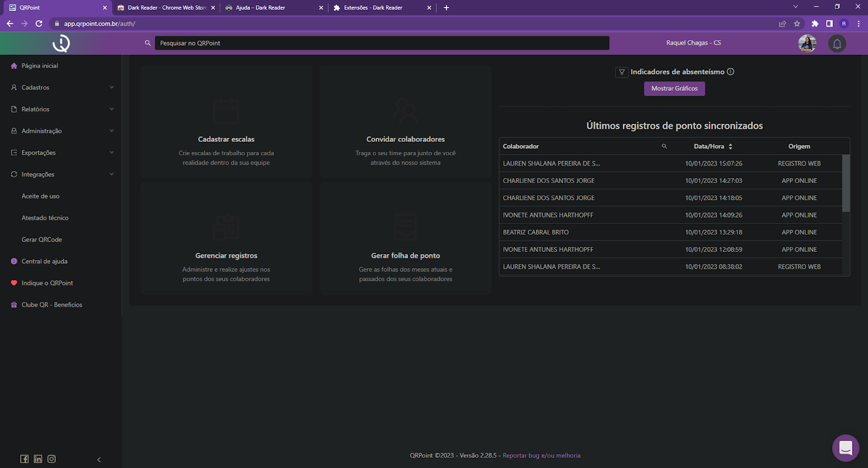Open the chat support bubble
The width and height of the screenshot is (868, 468).
click(x=845, y=448)
